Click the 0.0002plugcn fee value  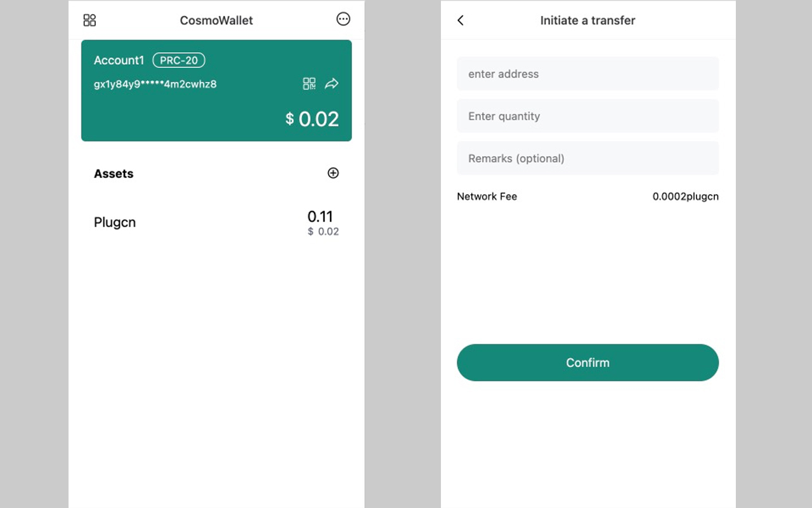click(685, 196)
